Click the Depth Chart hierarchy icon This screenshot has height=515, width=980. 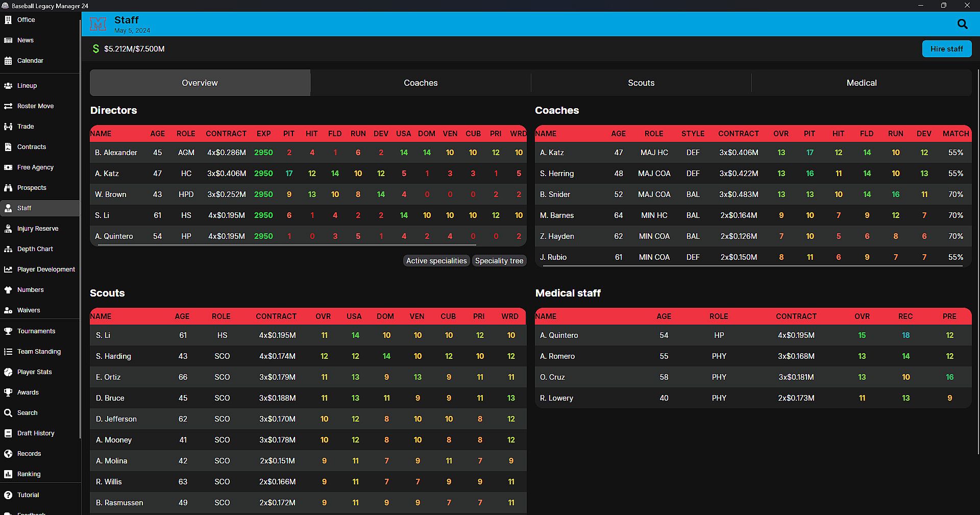point(8,249)
